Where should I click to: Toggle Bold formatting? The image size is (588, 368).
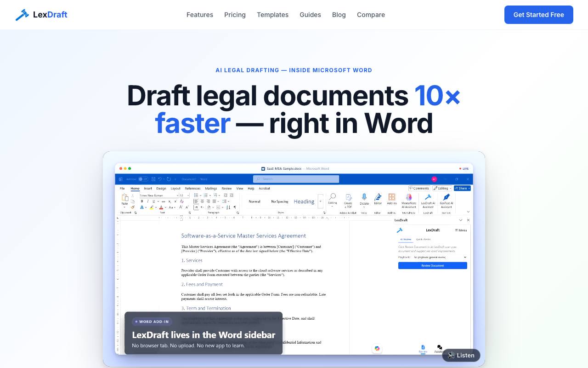click(142, 201)
